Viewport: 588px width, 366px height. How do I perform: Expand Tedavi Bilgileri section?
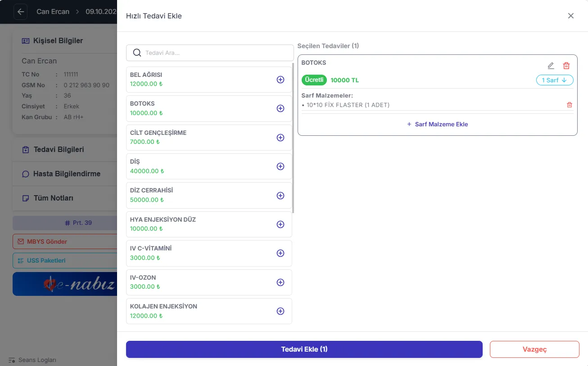point(65,150)
